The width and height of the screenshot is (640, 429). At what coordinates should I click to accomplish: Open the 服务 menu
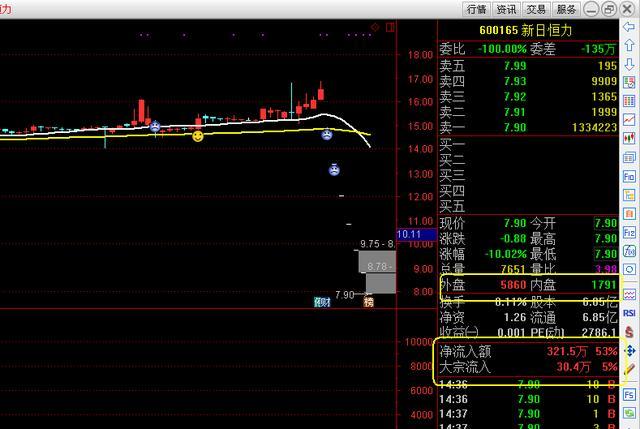click(566, 9)
